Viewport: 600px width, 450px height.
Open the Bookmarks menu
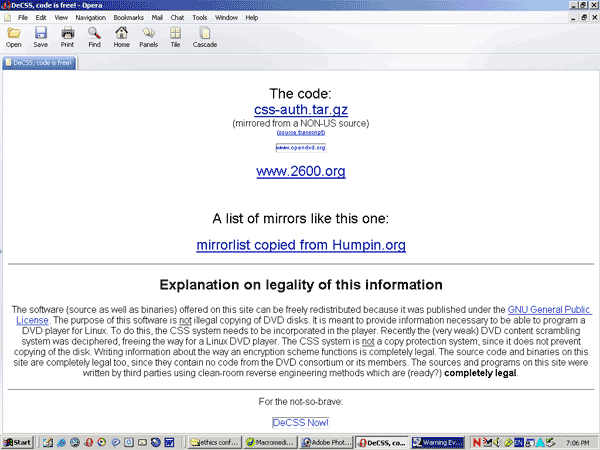click(x=129, y=18)
